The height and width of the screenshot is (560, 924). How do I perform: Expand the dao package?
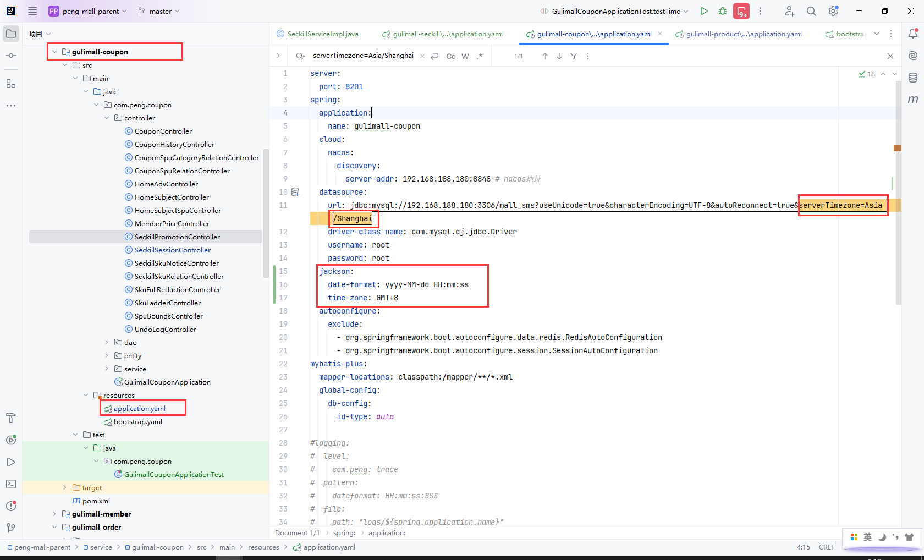107,342
